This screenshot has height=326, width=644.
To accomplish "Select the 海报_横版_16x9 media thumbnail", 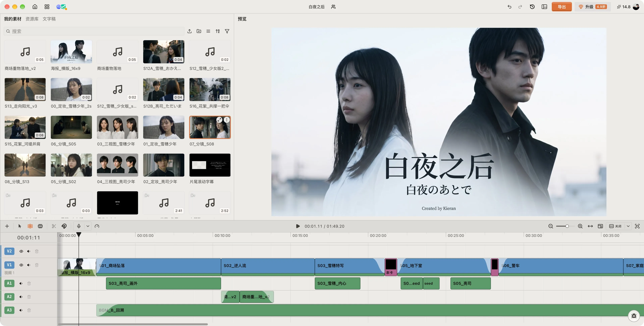I will pyautogui.click(x=71, y=52).
